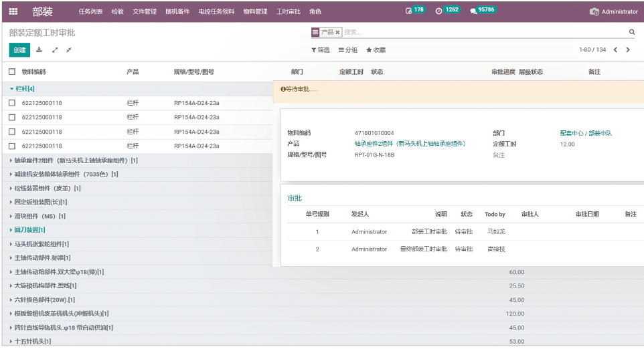Check the first 622125000118 row checkbox
The height and width of the screenshot is (349, 644).
[x=12, y=103]
